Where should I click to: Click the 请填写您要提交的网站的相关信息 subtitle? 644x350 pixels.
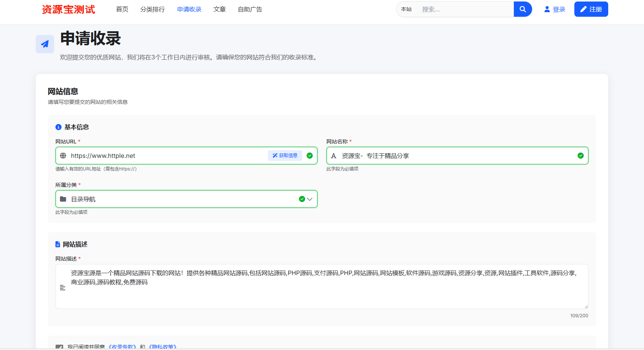(88, 102)
